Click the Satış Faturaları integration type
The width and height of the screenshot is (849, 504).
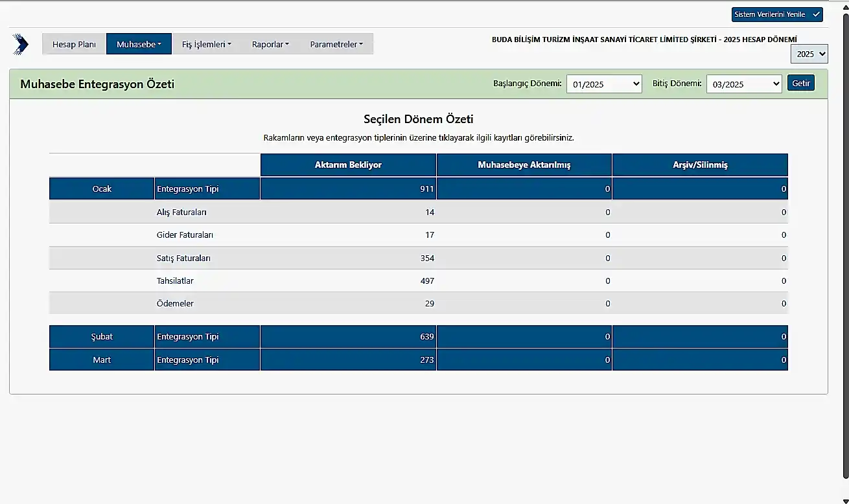tap(183, 258)
